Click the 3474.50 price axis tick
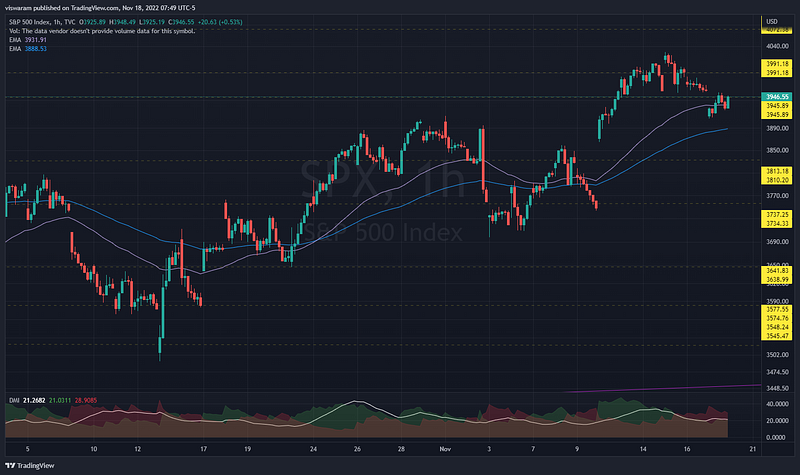Image resolution: width=800 pixels, height=475 pixels. click(x=777, y=372)
